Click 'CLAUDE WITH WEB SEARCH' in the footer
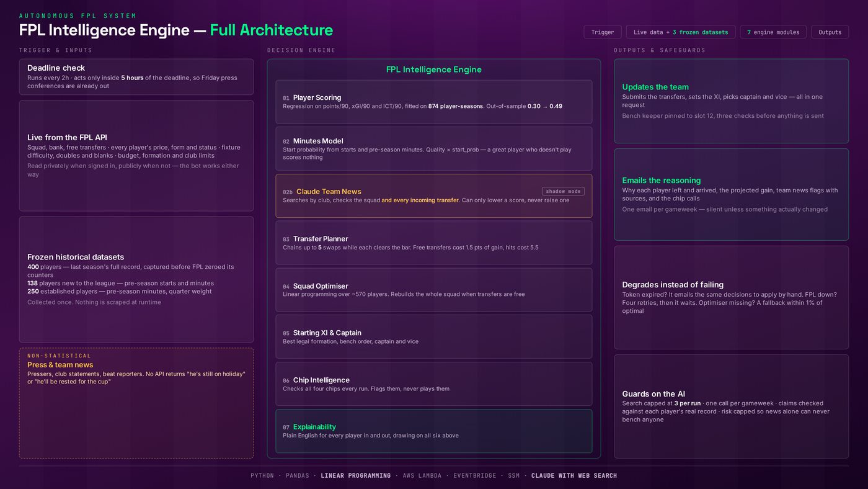The height and width of the screenshot is (489, 868). 574,476
